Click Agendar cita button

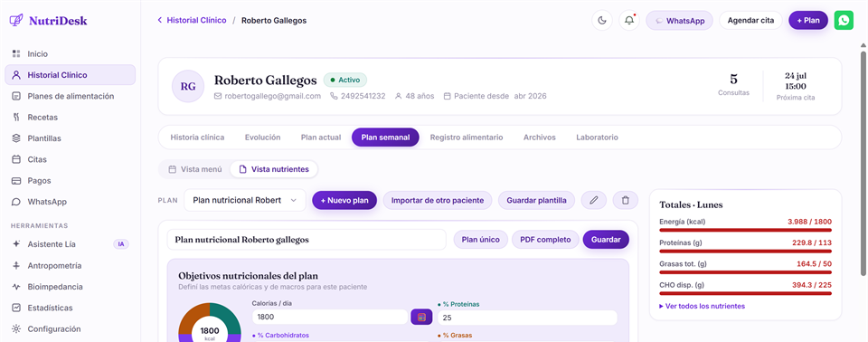750,21
